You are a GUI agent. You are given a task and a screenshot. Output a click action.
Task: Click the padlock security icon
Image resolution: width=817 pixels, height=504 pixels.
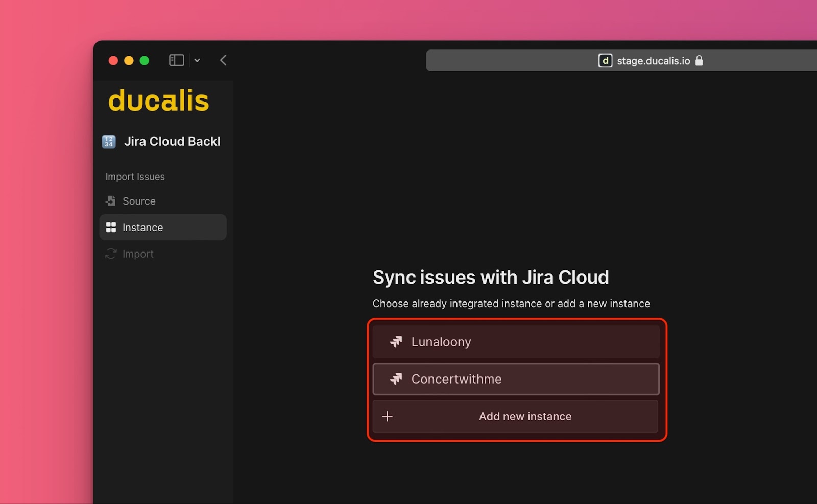click(699, 60)
